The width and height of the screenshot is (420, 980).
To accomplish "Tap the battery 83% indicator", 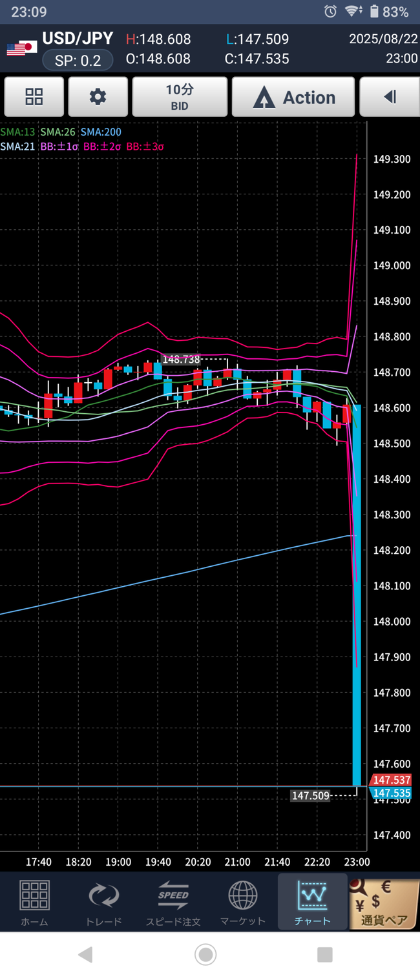I will [388, 12].
